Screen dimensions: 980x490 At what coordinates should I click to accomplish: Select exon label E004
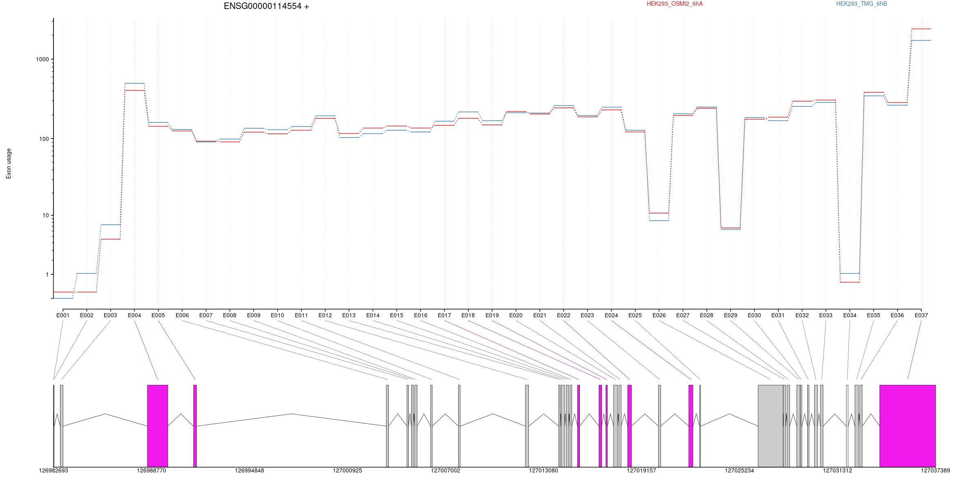[134, 315]
